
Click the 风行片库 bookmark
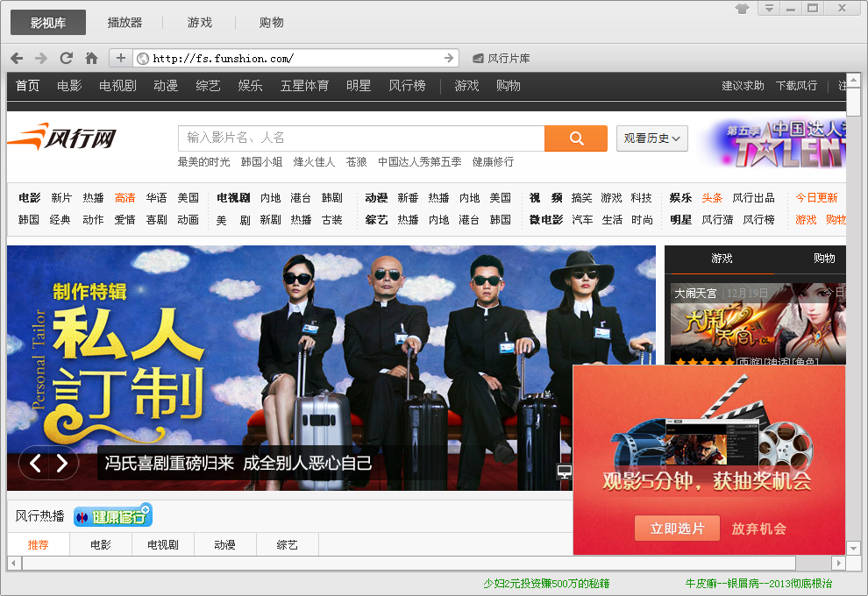[502, 59]
